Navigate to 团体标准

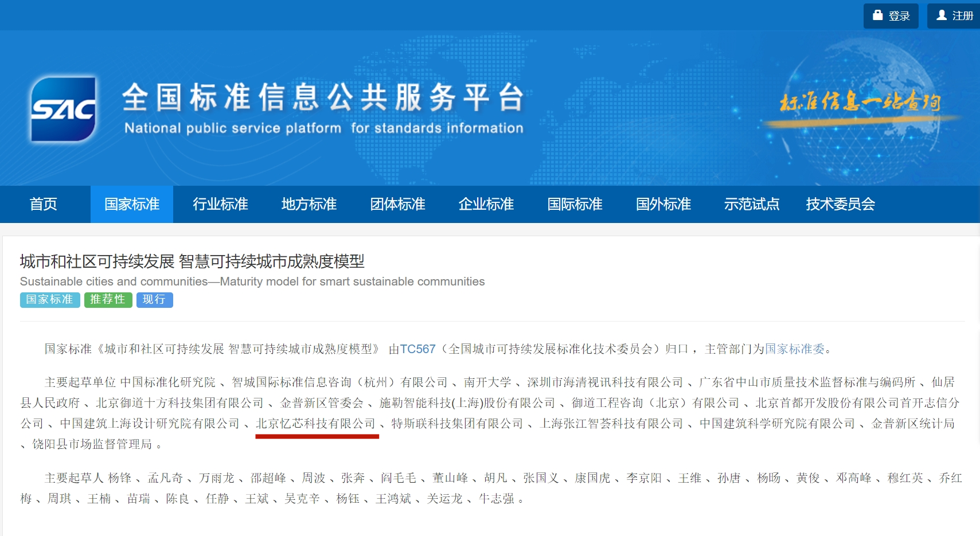coord(396,204)
